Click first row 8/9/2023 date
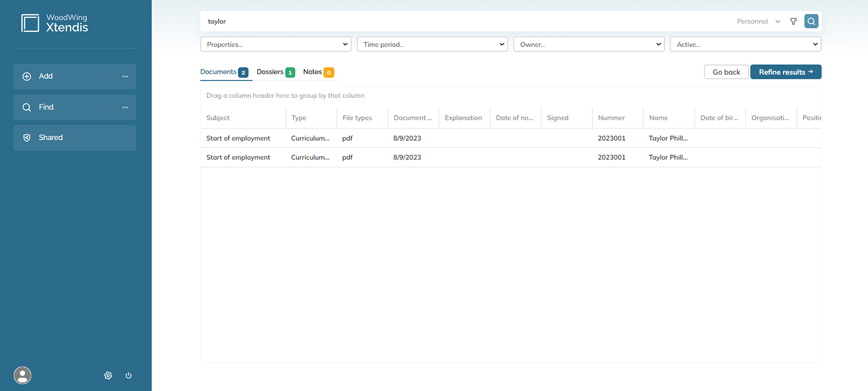This screenshot has width=868, height=391. [407, 138]
